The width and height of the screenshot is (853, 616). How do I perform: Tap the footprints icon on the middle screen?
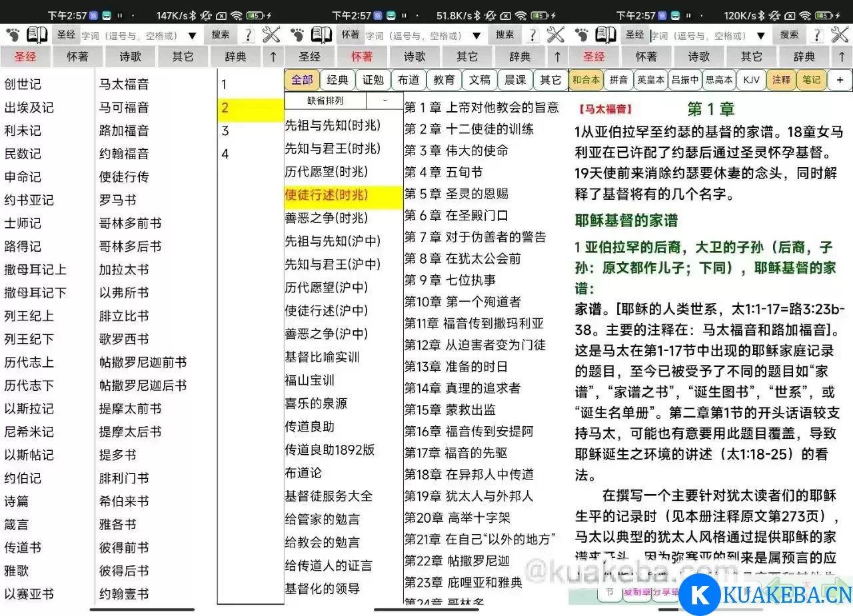pyautogui.click(x=298, y=35)
